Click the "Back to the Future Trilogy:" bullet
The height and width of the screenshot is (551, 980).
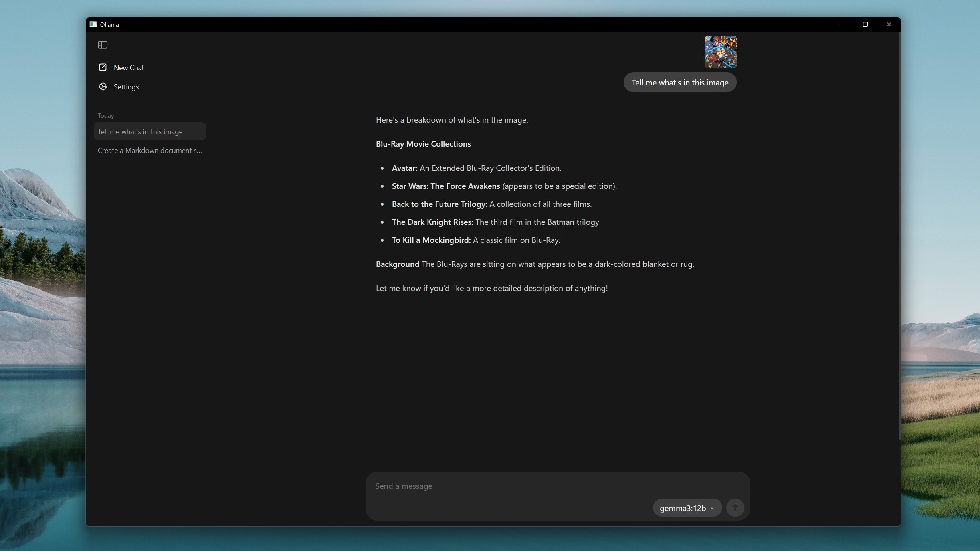tap(492, 204)
